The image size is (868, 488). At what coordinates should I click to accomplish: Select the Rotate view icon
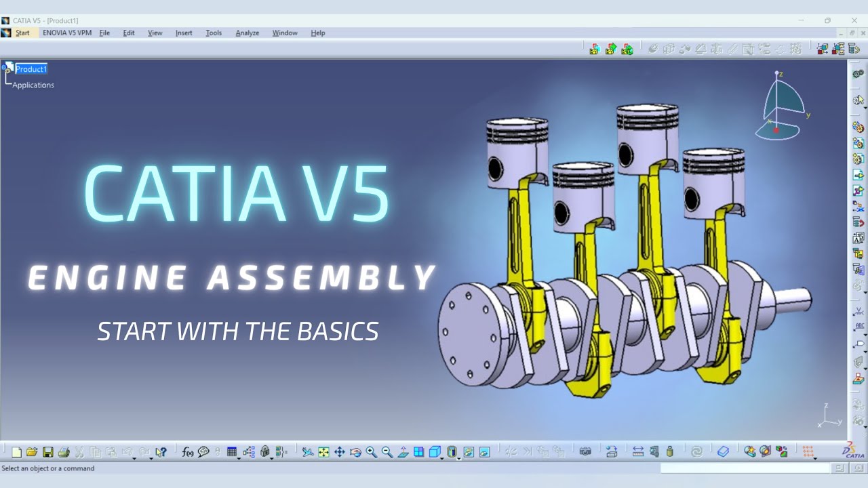click(x=355, y=452)
